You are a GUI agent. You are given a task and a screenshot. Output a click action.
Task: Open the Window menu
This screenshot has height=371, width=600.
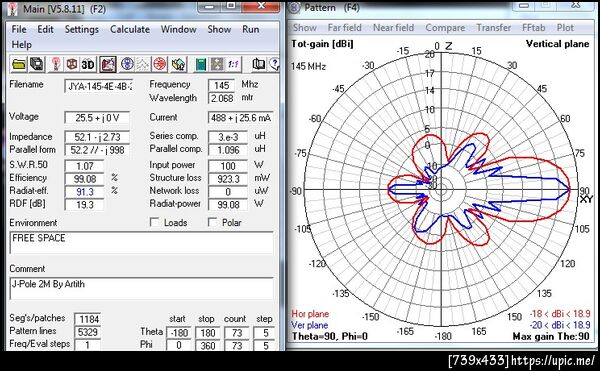[x=178, y=29]
